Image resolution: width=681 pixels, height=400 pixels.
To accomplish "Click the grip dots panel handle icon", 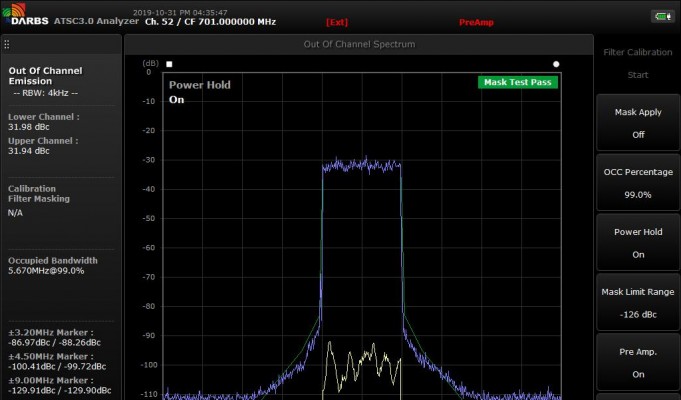I will 7,44.
